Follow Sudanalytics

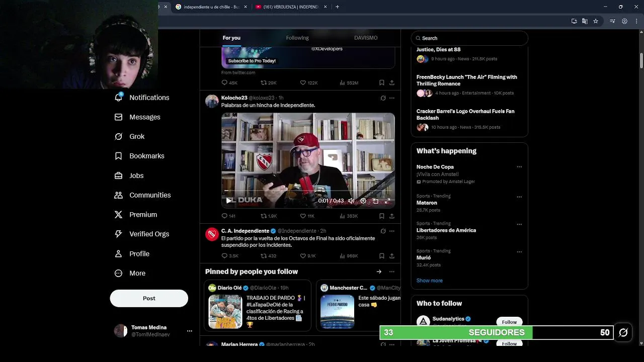[509, 322]
